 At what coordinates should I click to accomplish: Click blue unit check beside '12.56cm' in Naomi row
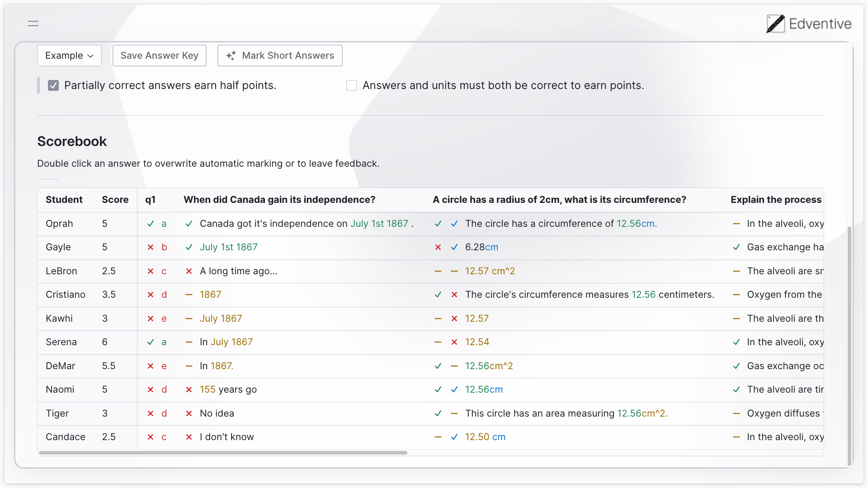454,389
